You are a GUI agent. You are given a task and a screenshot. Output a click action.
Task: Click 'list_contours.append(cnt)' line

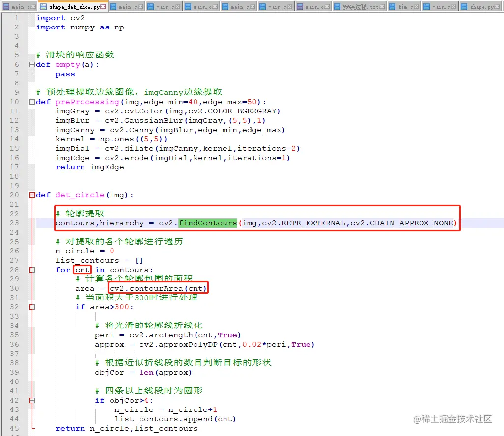(175, 419)
